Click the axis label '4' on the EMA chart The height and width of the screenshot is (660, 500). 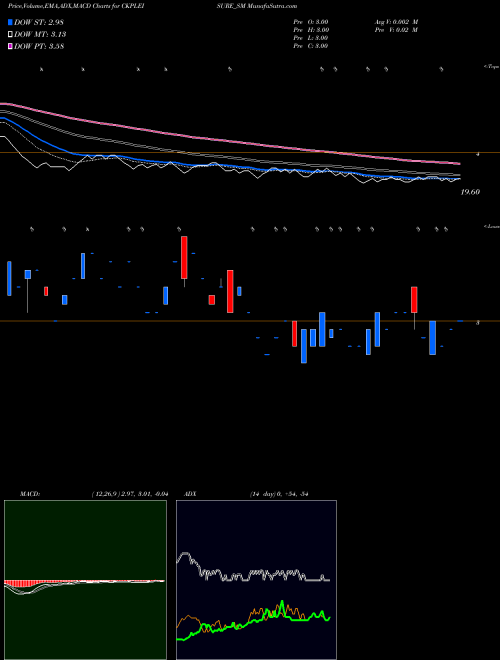(x=478, y=154)
